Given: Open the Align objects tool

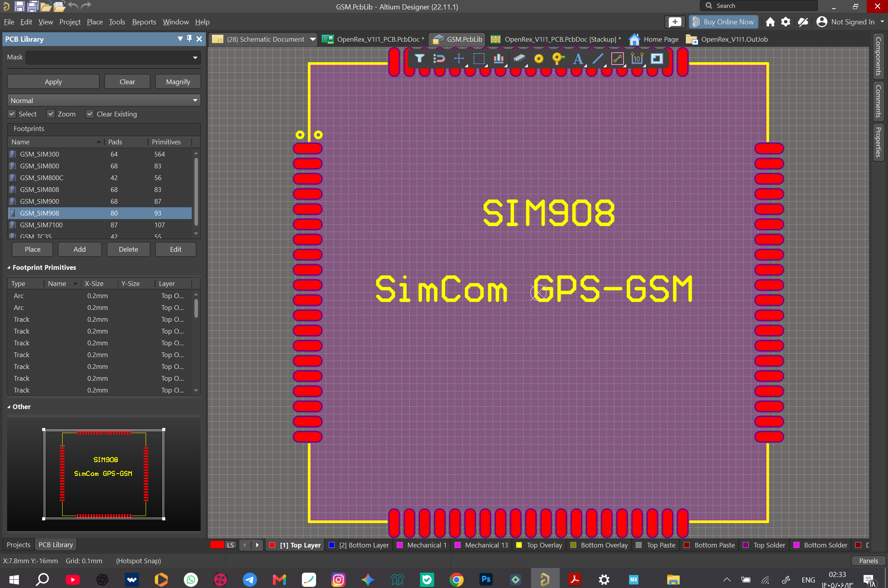Looking at the screenshot, I should click(499, 59).
